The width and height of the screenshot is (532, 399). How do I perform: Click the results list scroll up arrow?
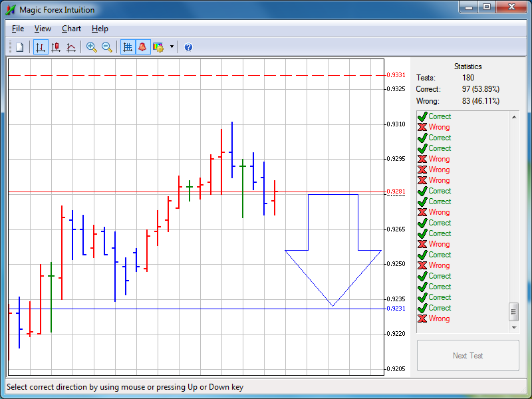[514, 117]
